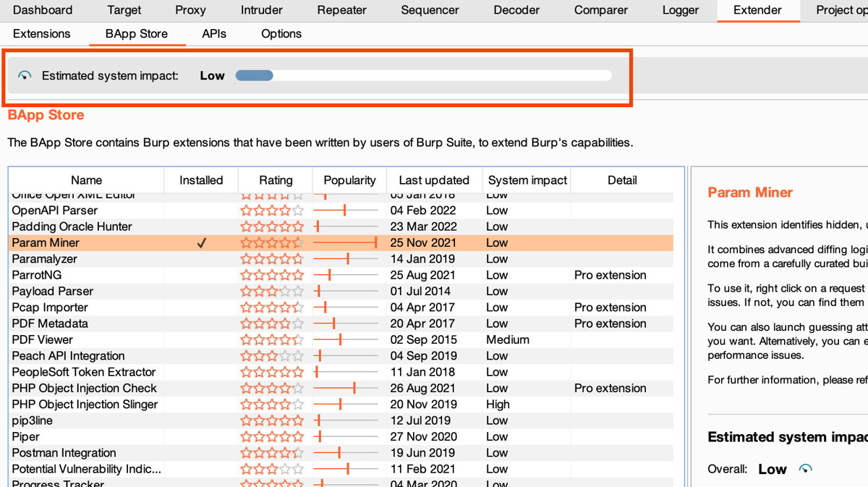Select the OpenAPI Parser row
Screen dimensions: 868x487
point(341,211)
